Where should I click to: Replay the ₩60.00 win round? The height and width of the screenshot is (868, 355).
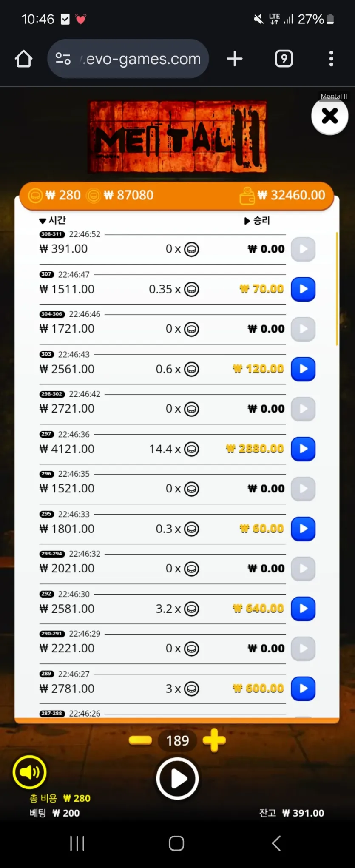tap(303, 529)
